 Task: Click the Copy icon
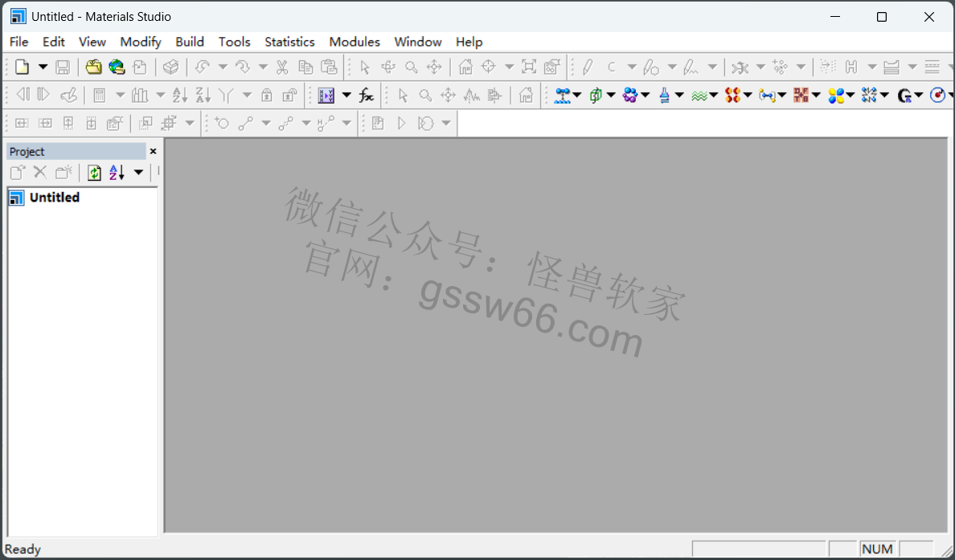tap(305, 67)
